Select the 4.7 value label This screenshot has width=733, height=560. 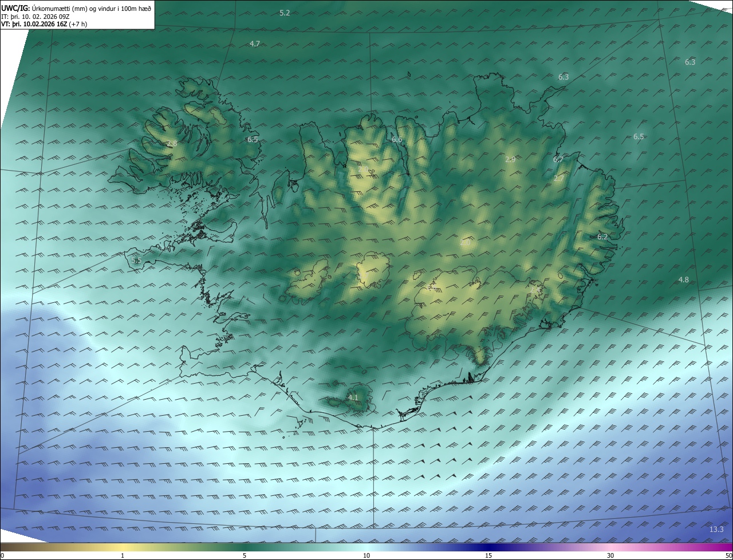click(x=255, y=44)
